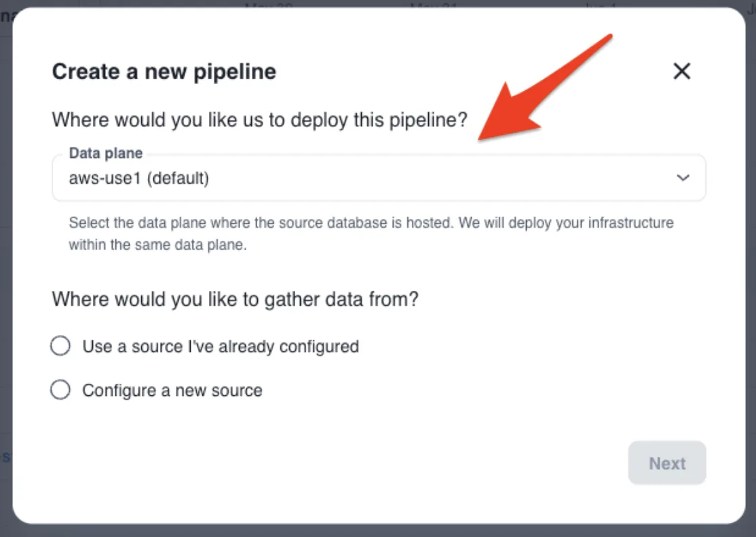Dismiss the dialog using the X icon
The width and height of the screenshot is (756, 537).
[682, 71]
